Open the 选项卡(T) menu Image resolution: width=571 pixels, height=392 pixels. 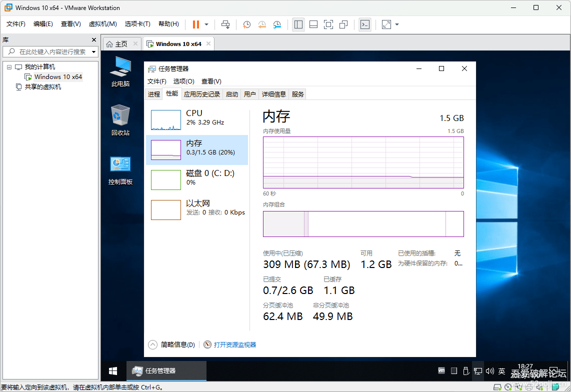point(137,23)
